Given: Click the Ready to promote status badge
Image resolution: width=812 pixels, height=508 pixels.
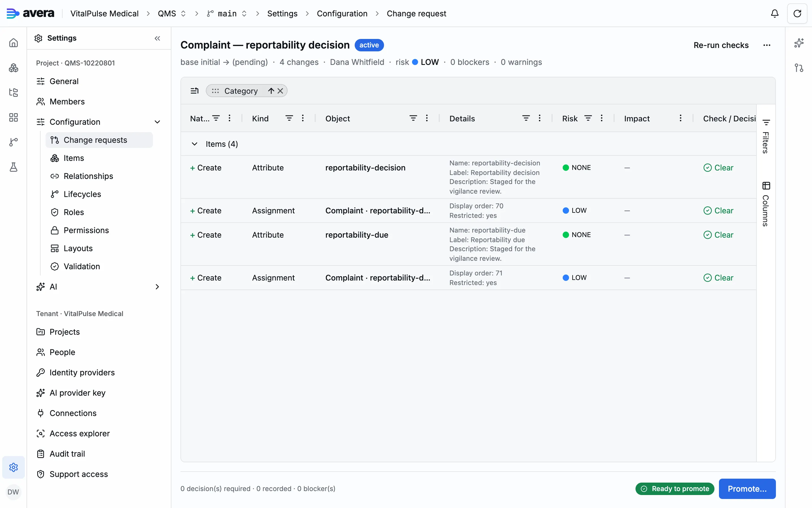Looking at the screenshot, I should (675, 489).
